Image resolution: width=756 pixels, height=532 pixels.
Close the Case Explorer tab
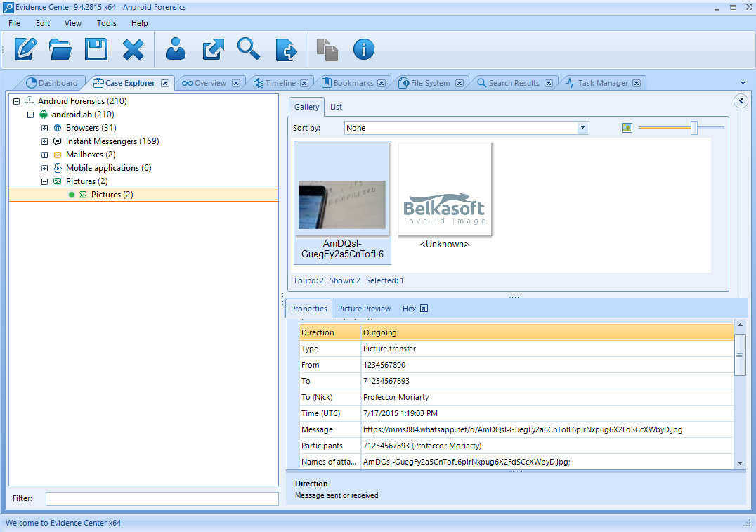tap(165, 83)
